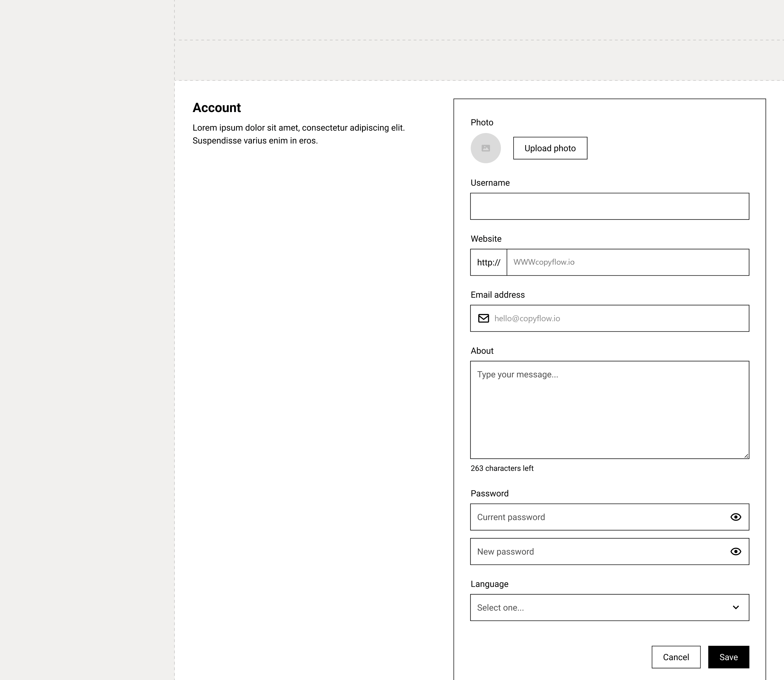Grab the About textarea resize handle

(x=746, y=456)
